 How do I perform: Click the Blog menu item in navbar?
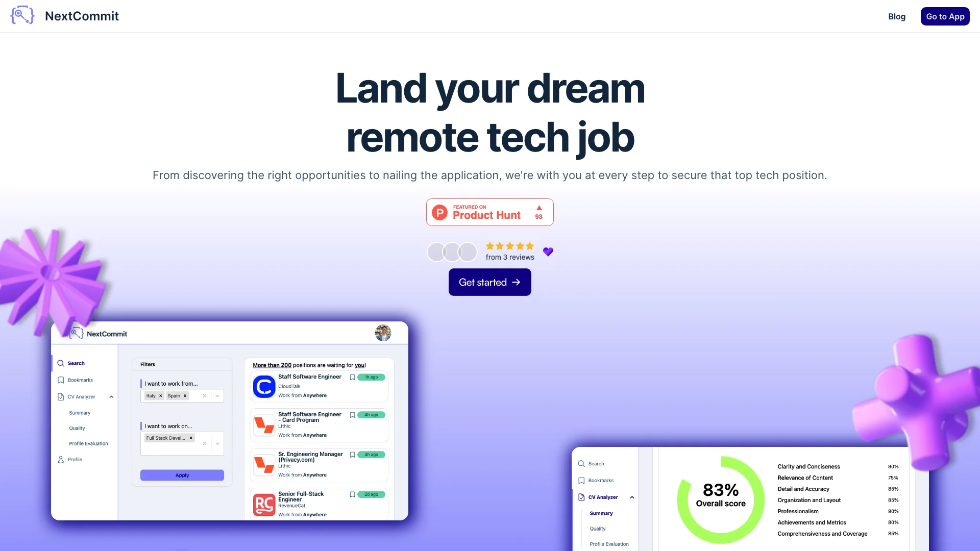tap(896, 16)
